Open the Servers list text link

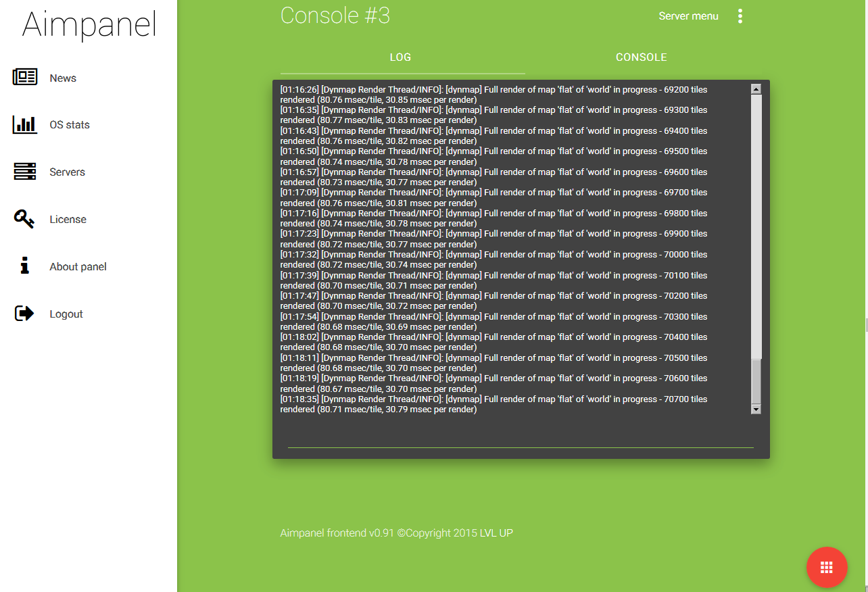pos(68,172)
